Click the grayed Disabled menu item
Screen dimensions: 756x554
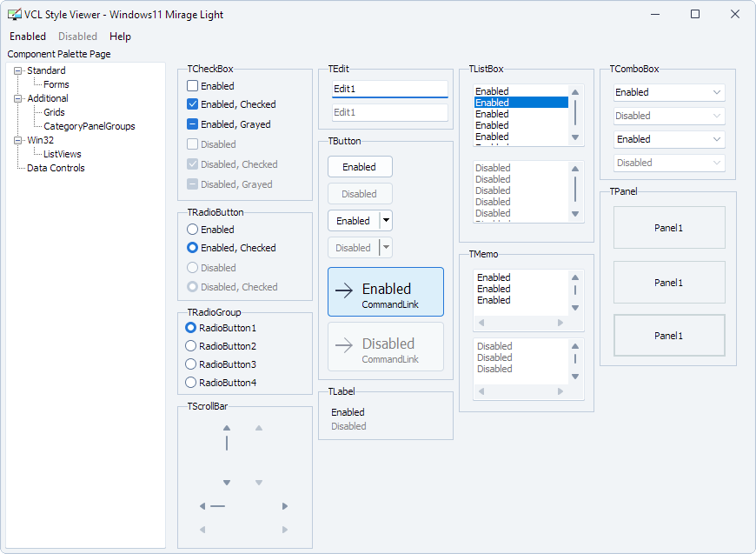point(77,37)
